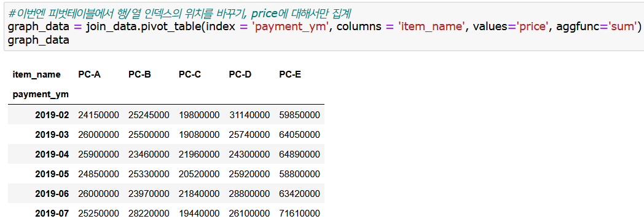Click the value 19080000 in PC-C
The height and width of the screenshot is (224, 644).
[x=199, y=134]
